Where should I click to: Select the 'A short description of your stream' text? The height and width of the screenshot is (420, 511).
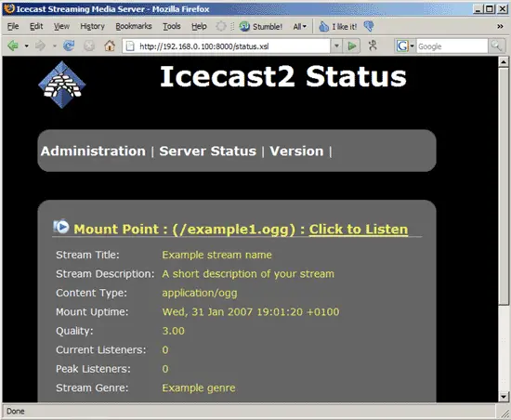(248, 274)
